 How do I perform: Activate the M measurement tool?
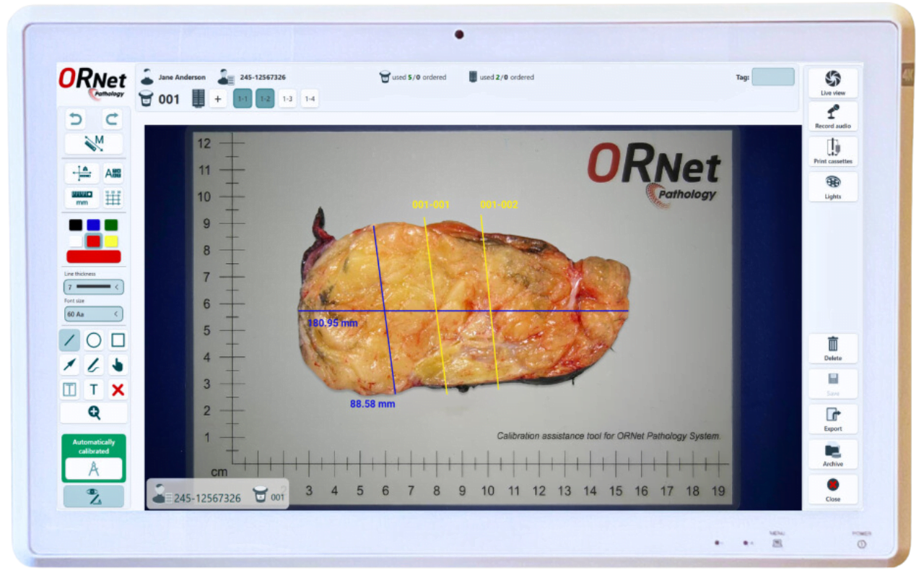pos(93,143)
